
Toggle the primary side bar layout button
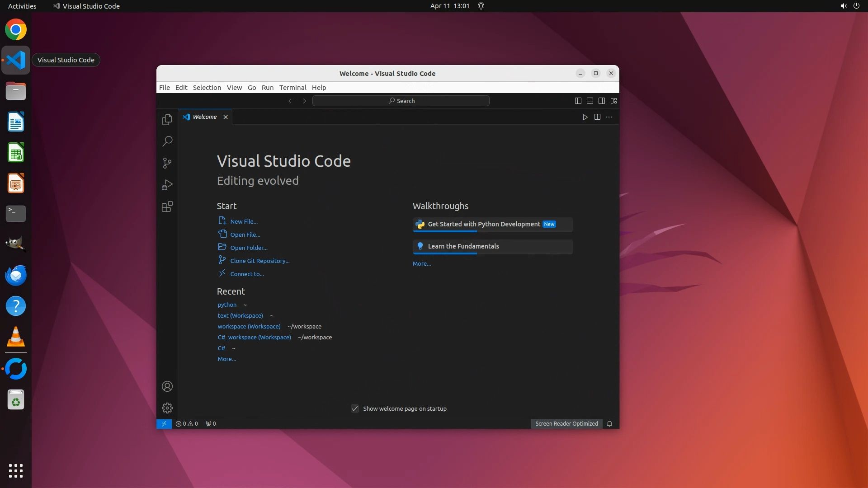(x=578, y=101)
